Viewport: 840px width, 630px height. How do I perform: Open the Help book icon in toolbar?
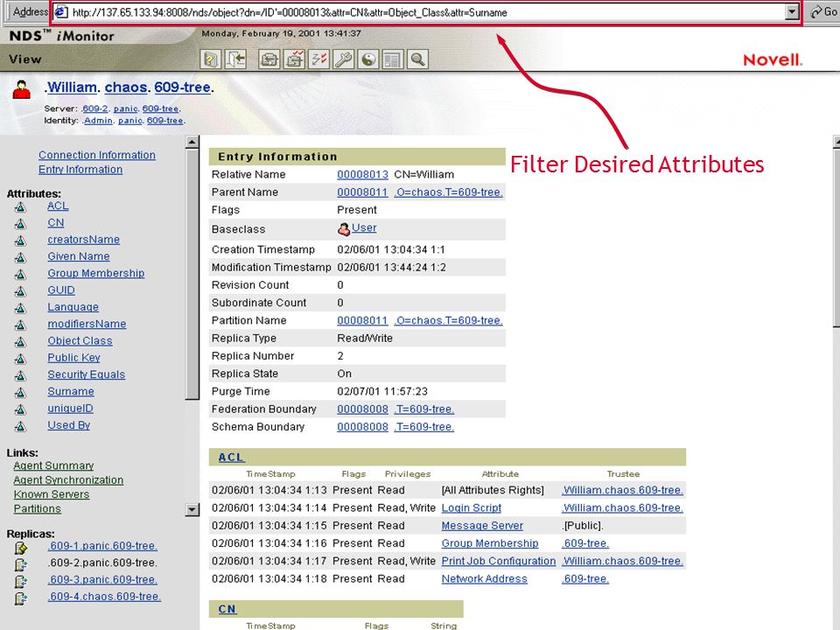(x=211, y=59)
